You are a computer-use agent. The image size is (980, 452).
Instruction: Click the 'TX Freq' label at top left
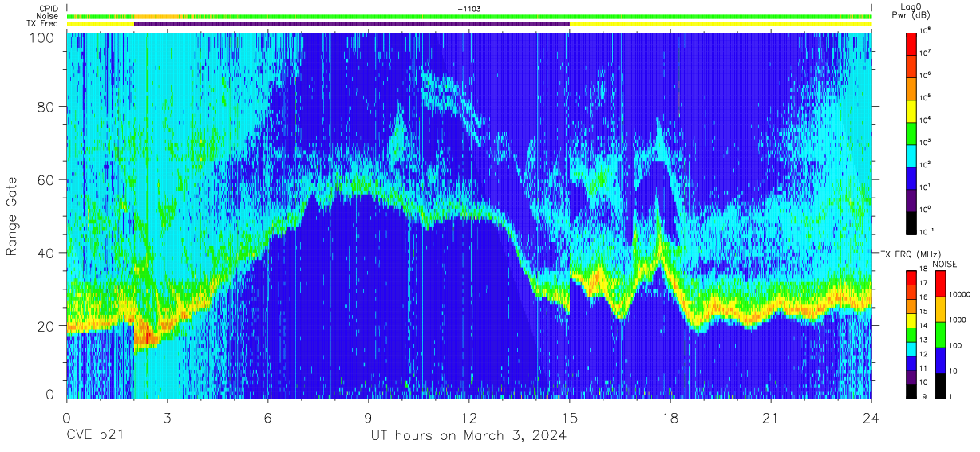[x=44, y=24]
